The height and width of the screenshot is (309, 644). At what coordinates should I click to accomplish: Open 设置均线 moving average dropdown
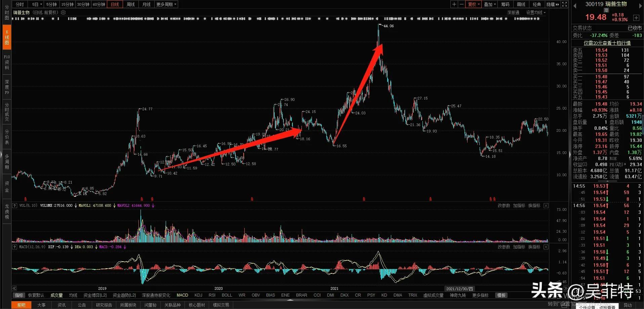pos(536,12)
